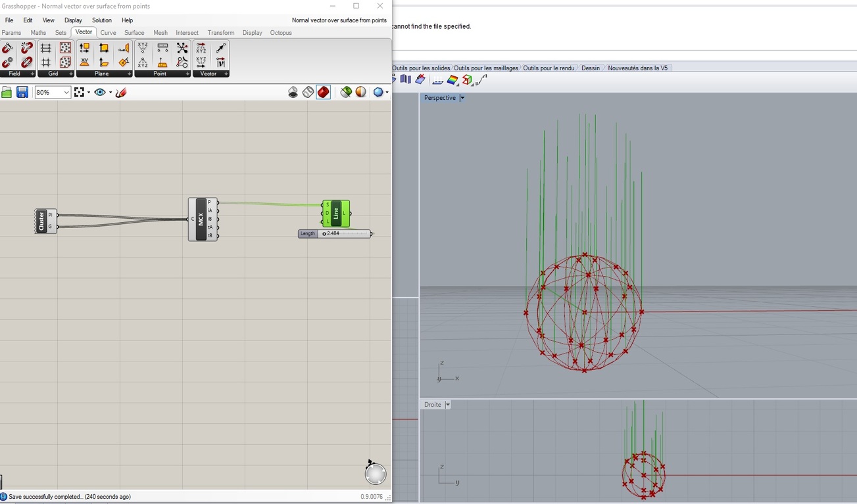Click the canvas compass navigation widget
The height and width of the screenshot is (504, 857).
click(375, 473)
